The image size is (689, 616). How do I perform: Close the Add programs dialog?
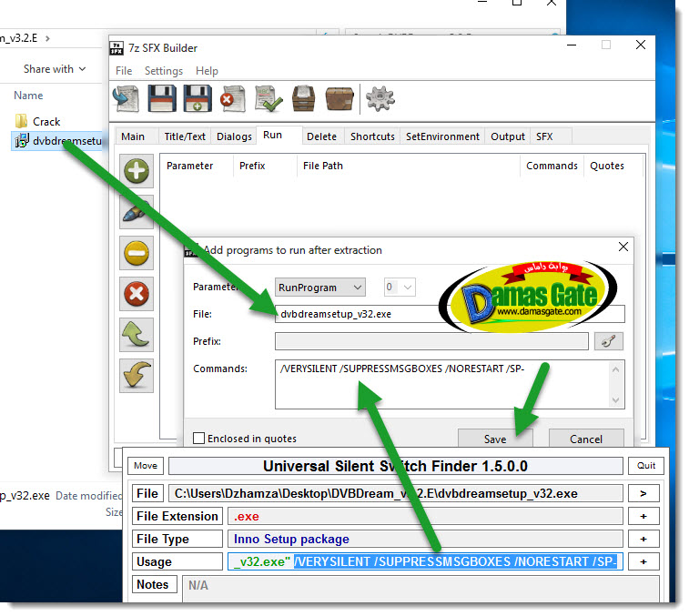(623, 247)
